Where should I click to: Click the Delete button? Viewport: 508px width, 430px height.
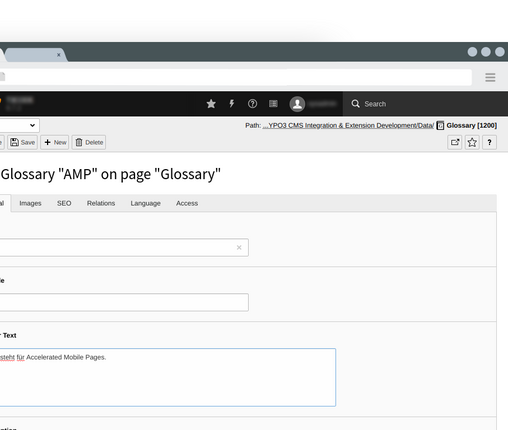coord(89,142)
